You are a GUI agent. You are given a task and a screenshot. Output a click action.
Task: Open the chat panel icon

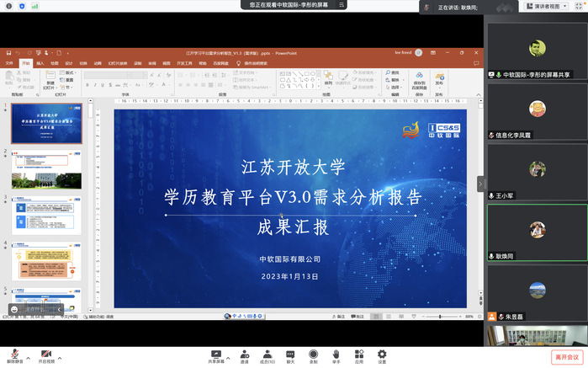coord(290,355)
